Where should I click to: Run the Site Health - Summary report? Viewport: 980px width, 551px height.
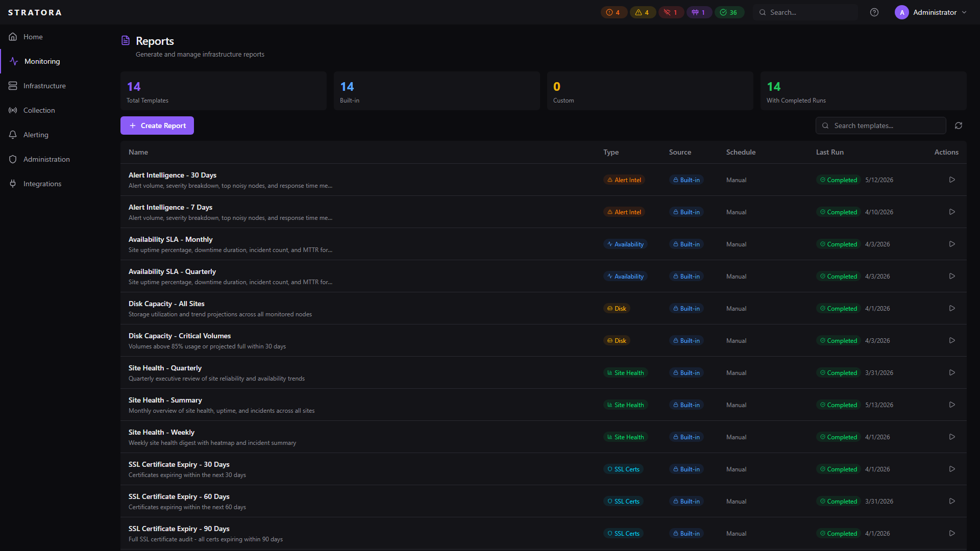tap(952, 405)
